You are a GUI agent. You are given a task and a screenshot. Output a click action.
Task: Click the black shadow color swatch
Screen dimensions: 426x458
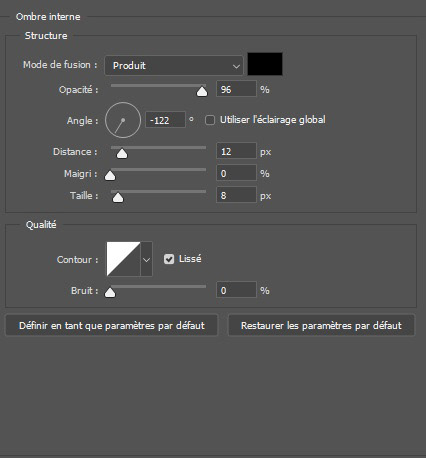pyautogui.click(x=265, y=64)
